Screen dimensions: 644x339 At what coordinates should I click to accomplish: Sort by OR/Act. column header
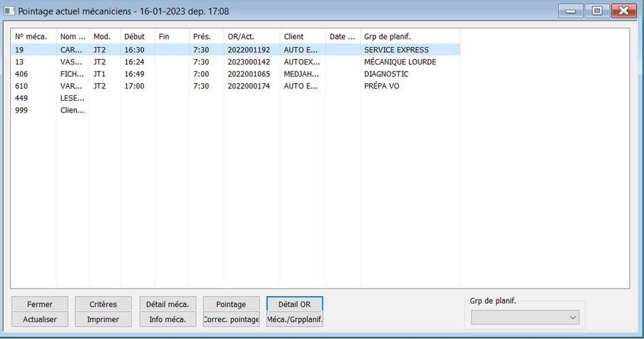click(x=251, y=37)
